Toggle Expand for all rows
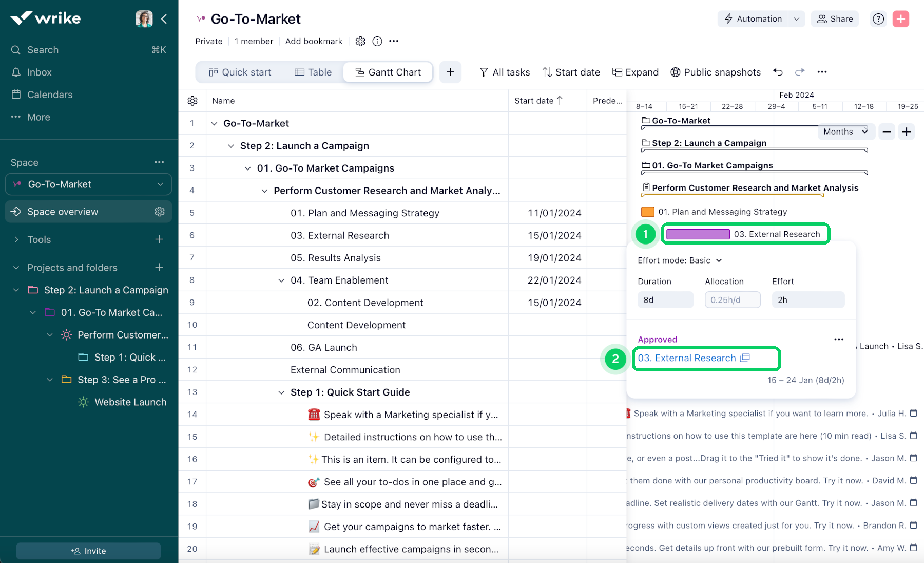 click(x=636, y=72)
